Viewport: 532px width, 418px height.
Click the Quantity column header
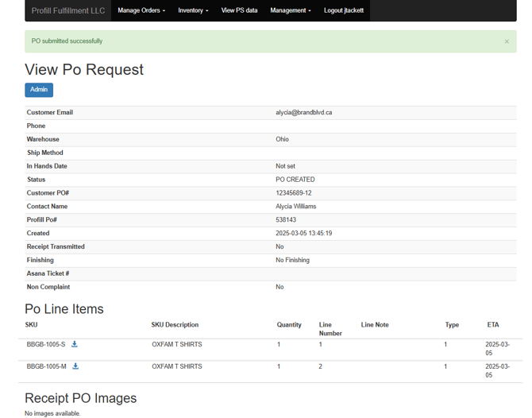(289, 325)
